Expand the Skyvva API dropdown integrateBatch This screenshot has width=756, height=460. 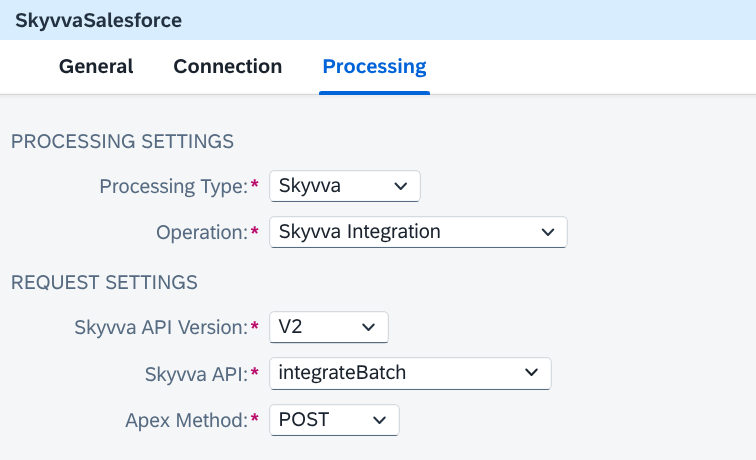pyautogui.click(x=410, y=373)
